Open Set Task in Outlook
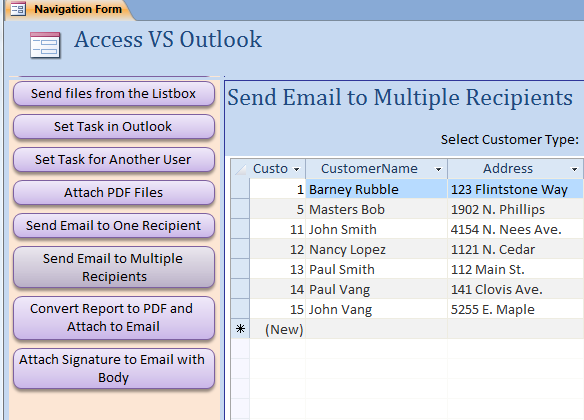Image resolution: width=584 pixels, height=420 pixels. (x=114, y=127)
